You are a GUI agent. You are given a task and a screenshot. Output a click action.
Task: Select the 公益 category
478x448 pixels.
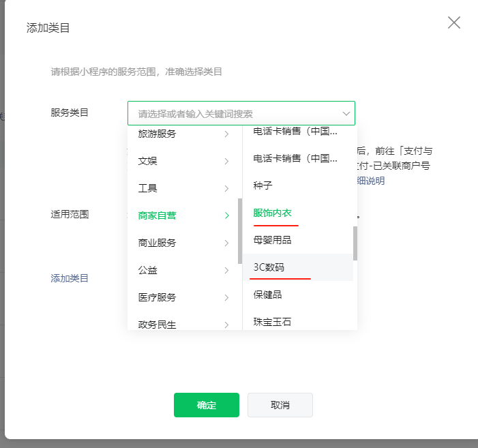click(x=148, y=270)
